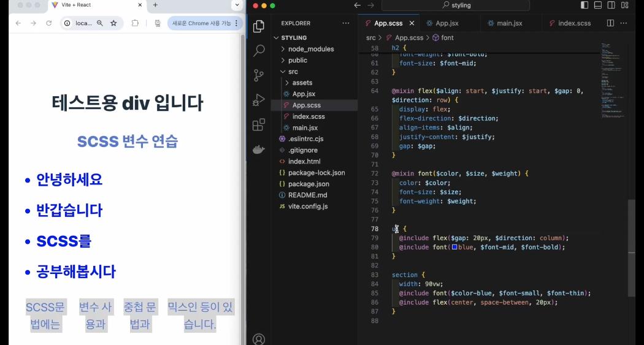Open package-lock.json file
This screenshot has width=644, height=345.
click(x=315, y=173)
